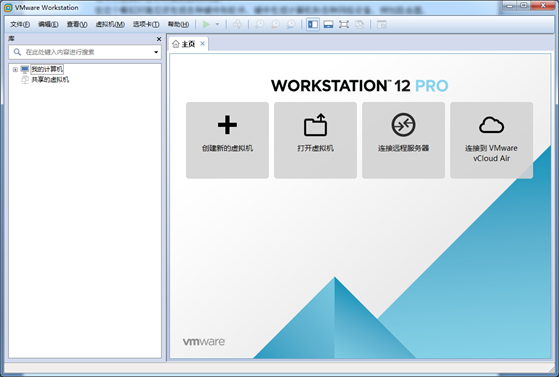Open the 查看(V) menu
The width and height of the screenshot is (559, 377).
pos(77,24)
